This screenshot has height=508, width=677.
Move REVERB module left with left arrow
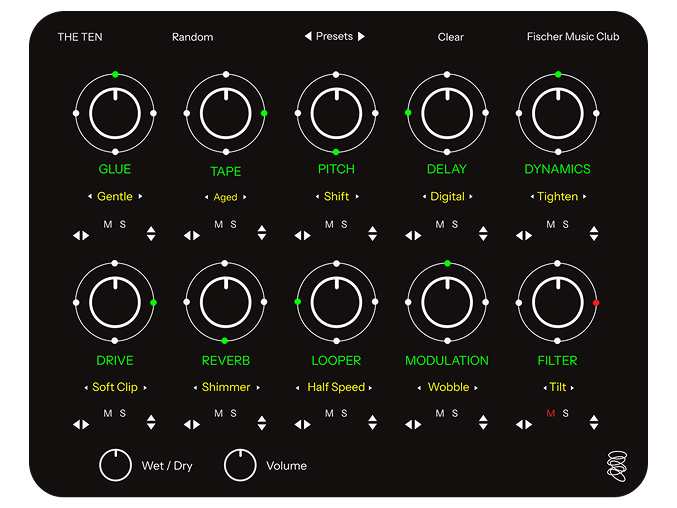(x=187, y=425)
